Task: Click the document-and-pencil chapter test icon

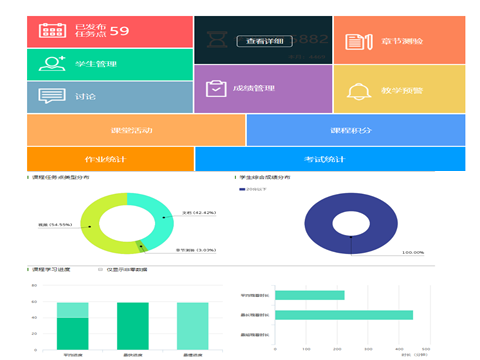Action: 359,42
